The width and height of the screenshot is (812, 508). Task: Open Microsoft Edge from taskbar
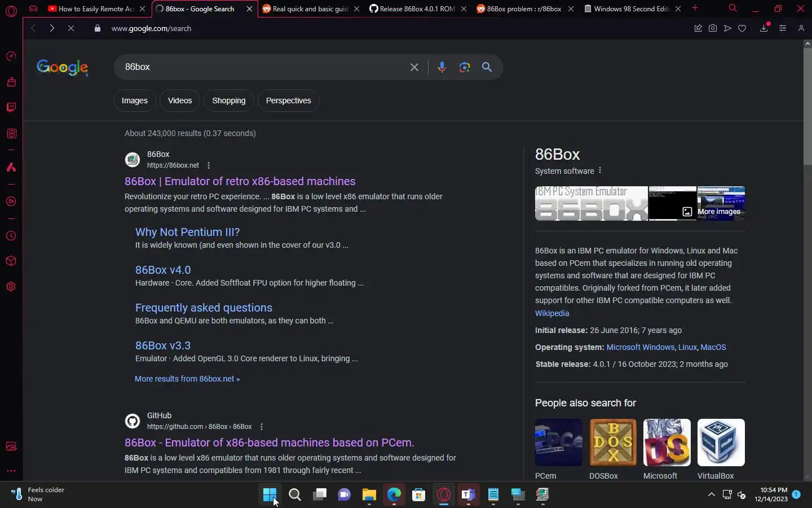394,495
